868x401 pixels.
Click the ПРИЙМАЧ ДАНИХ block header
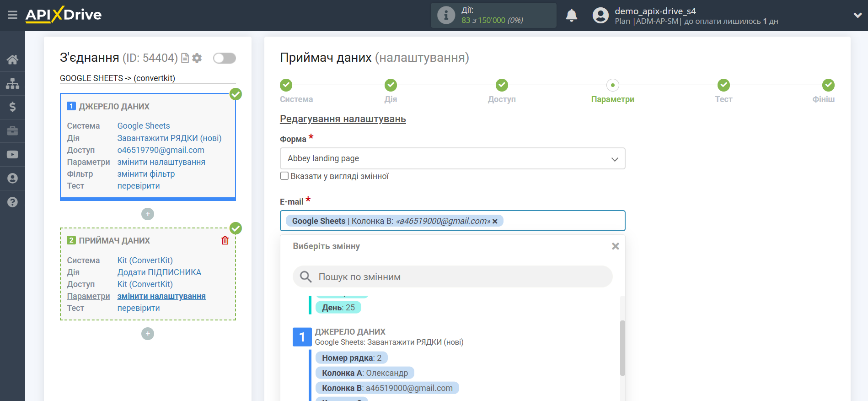114,241
